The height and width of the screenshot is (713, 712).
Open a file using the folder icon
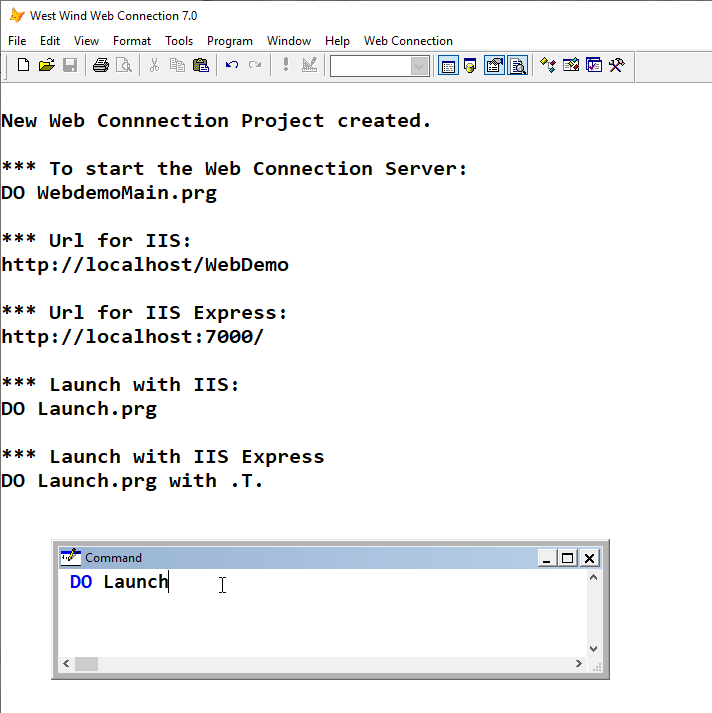coord(46,65)
